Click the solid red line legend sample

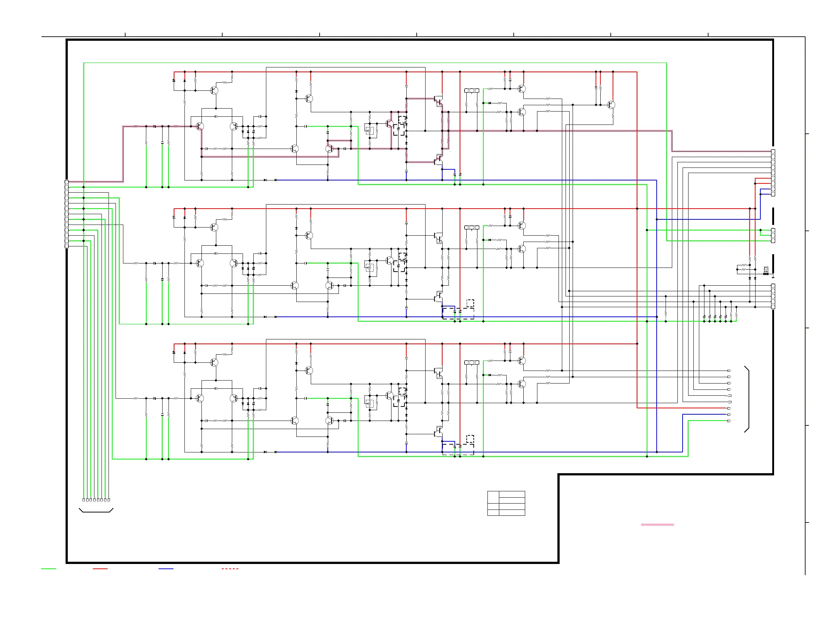pos(100,568)
